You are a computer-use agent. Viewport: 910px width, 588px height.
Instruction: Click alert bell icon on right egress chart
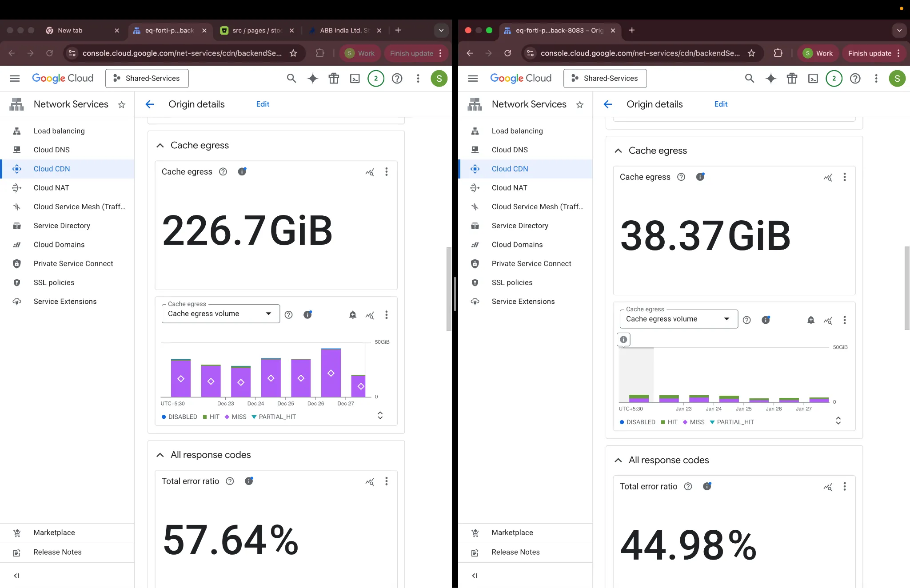click(x=811, y=320)
